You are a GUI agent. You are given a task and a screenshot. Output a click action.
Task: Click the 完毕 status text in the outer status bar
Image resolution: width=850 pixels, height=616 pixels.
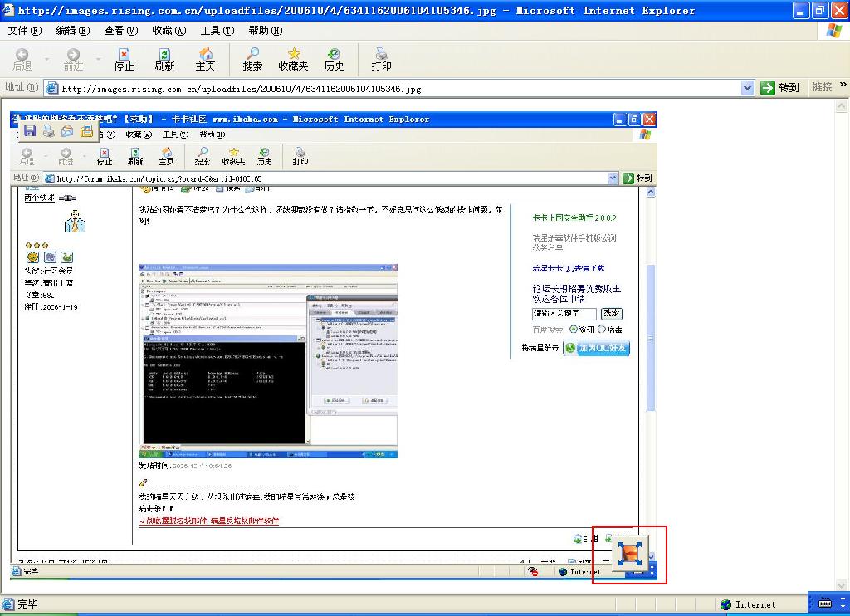27,604
